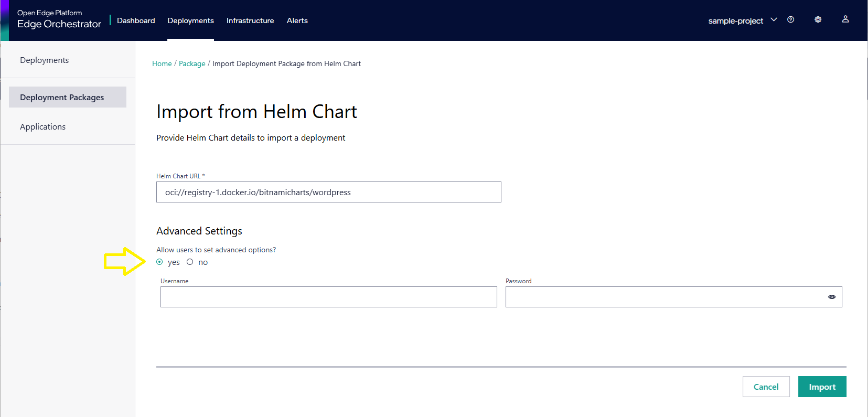
Task: Open the Alerts tab
Action: click(x=297, y=20)
